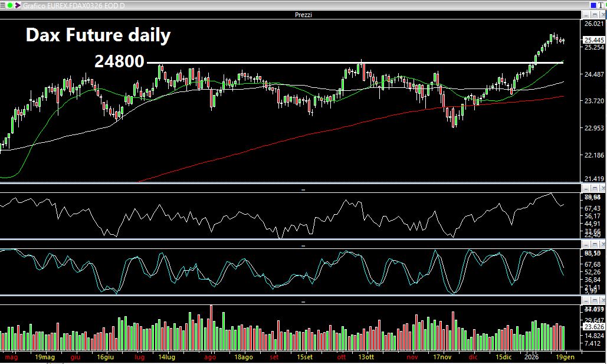Click the dic date label
This screenshot has height=364, width=607.
point(473,357)
